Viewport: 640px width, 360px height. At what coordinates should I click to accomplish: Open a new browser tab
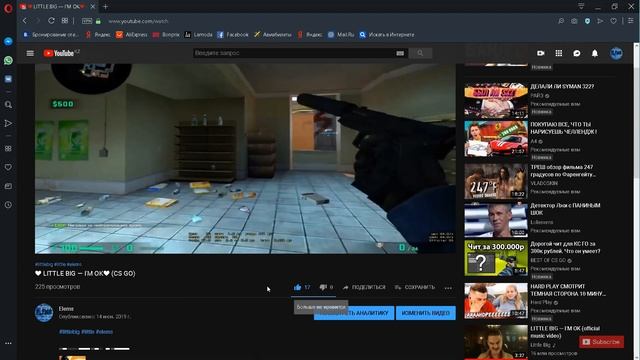pos(106,7)
